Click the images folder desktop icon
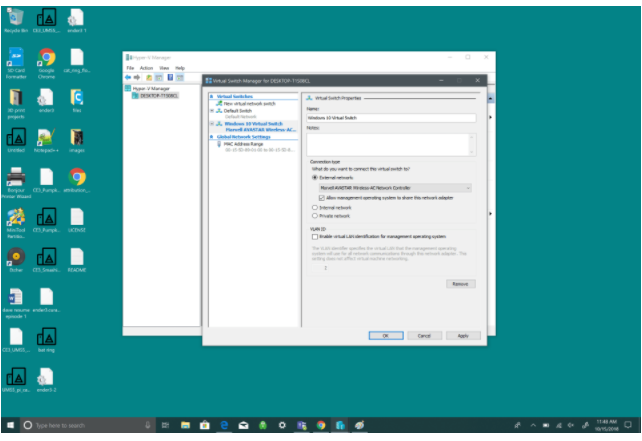The height and width of the screenshot is (441, 642). 77,141
